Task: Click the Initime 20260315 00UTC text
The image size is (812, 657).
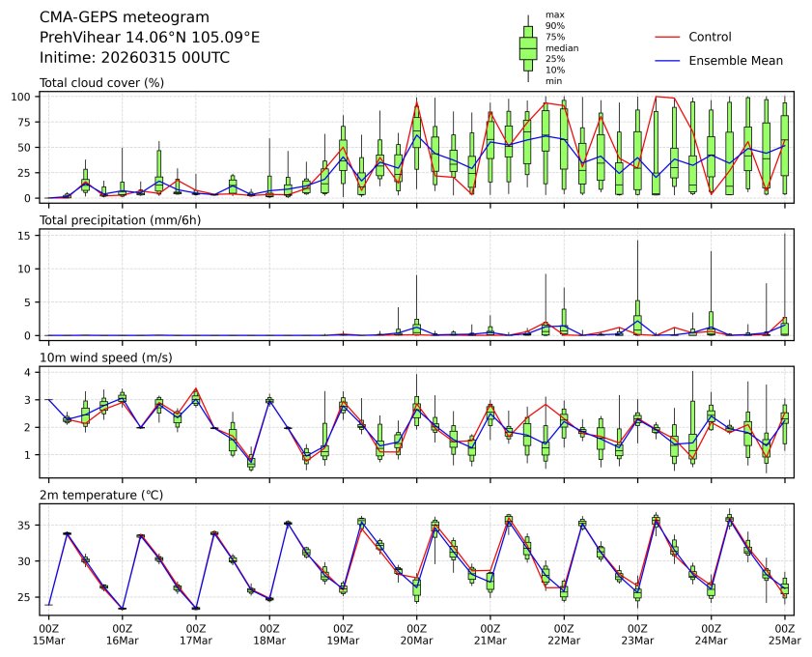Action: (134, 57)
